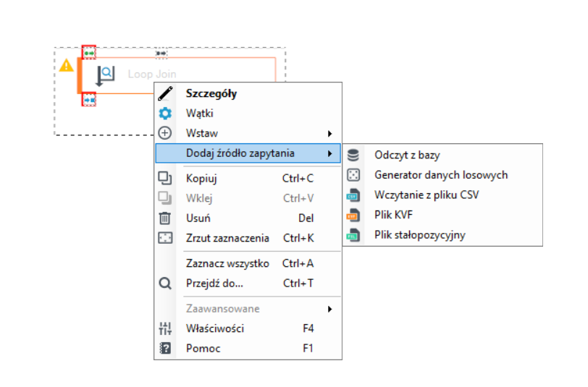Click the Ctrl+C shortcut text
This screenshot has height=387, width=588.
pos(298,179)
